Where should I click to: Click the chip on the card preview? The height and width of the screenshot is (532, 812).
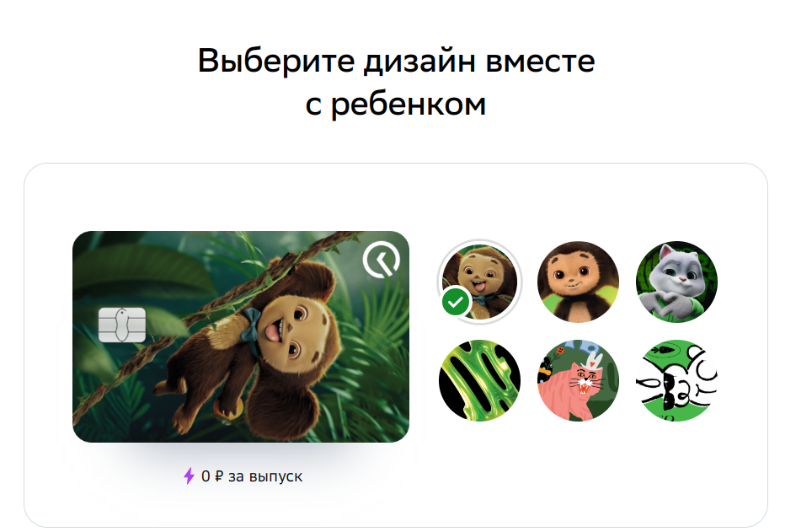click(x=121, y=325)
